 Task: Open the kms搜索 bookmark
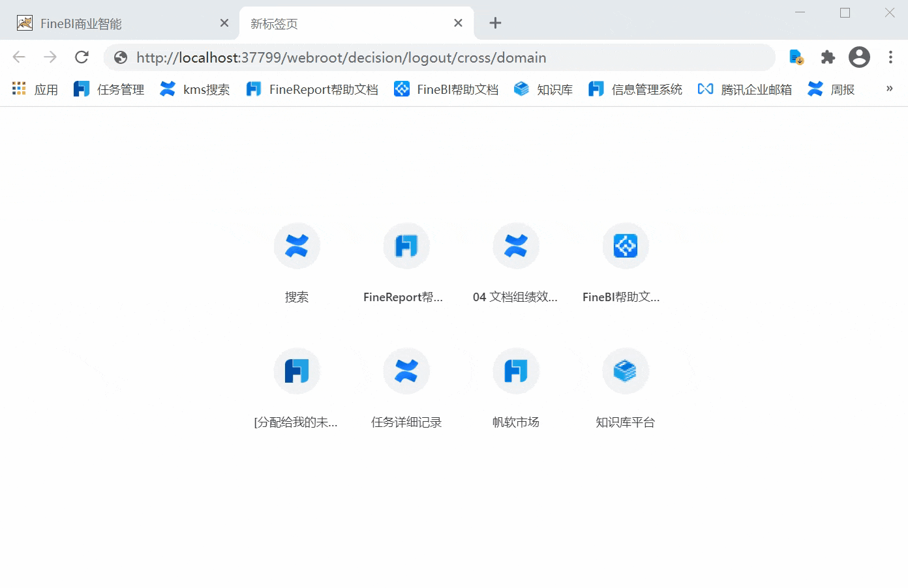pos(195,89)
